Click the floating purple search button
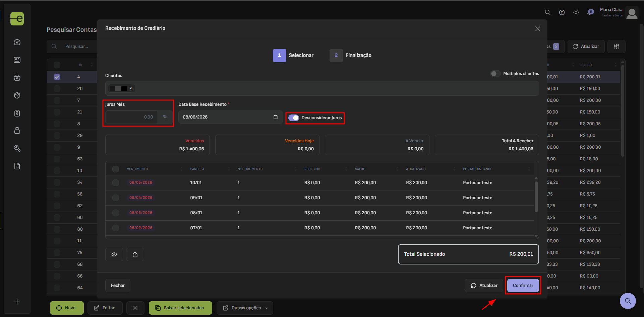The image size is (644, 317). coord(628,301)
